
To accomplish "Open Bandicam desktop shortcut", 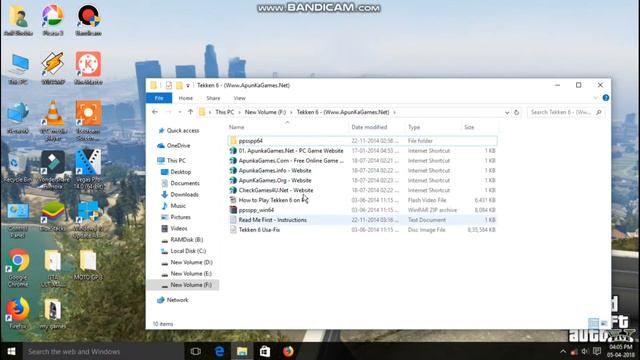I will [x=89, y=20].
